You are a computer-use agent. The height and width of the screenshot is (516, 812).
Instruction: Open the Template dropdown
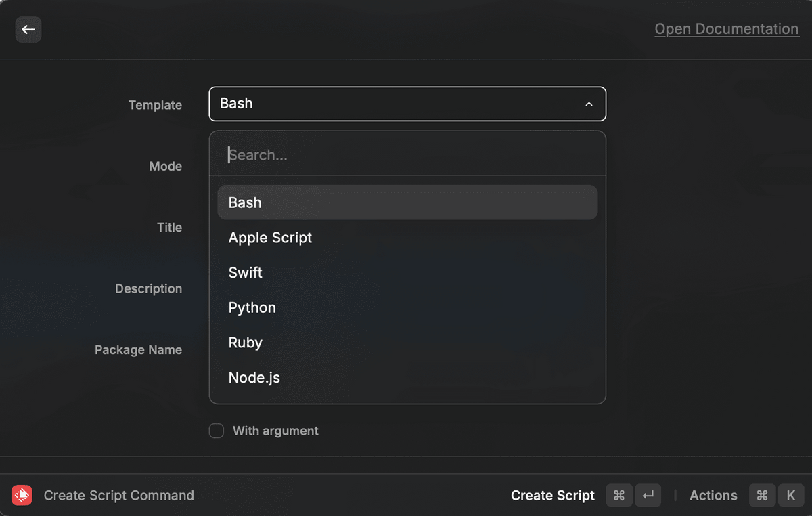[407, 104]
